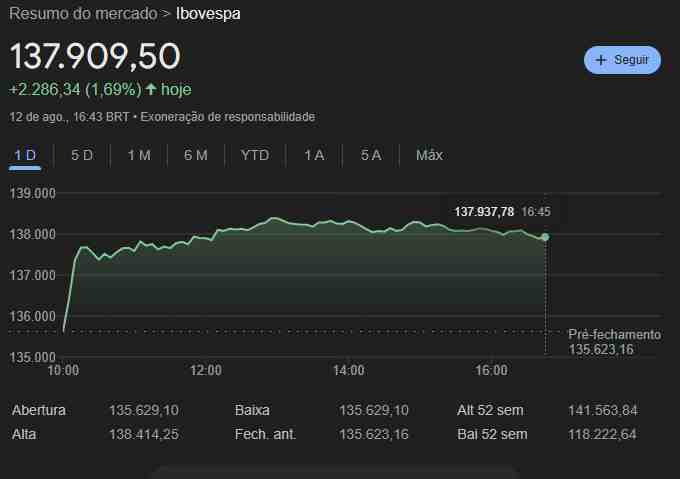
Task: Click the 137.000 y-axis label
Action: pos(33,276)
